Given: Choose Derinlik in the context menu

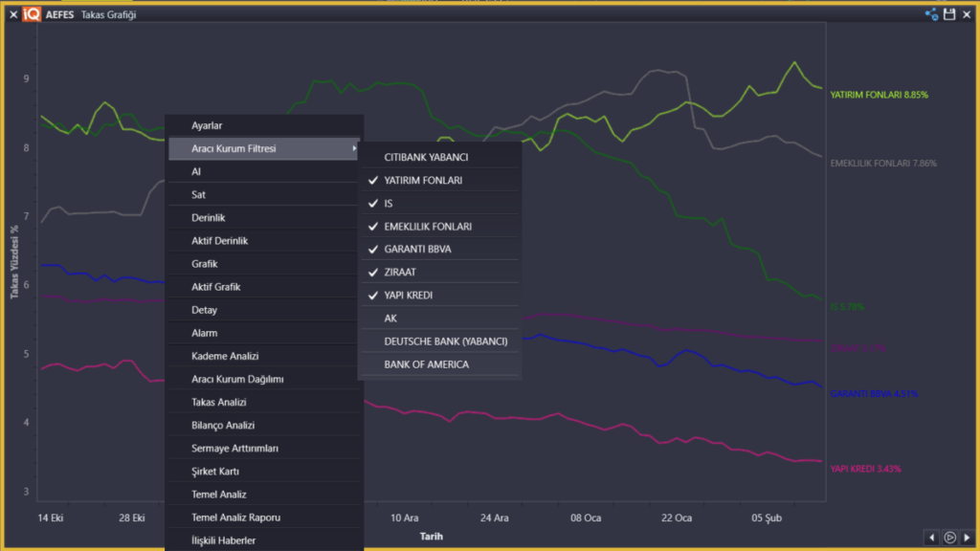Looking at the screenshot, I should (x=208, y=218).
